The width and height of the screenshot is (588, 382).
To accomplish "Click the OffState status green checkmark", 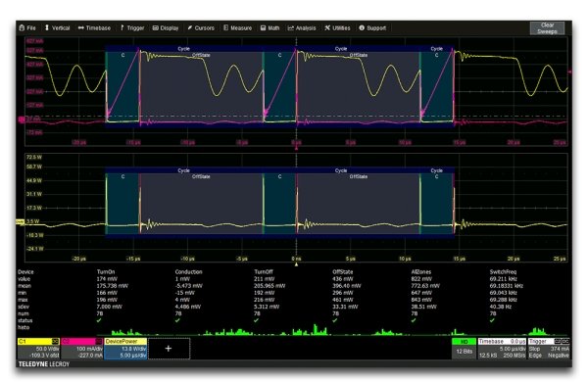I will (x=335, y=320).
